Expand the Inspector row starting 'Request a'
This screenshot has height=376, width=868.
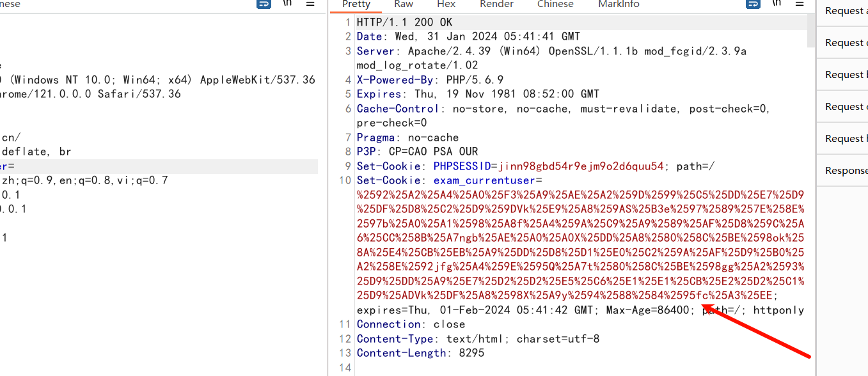point(842,11)
